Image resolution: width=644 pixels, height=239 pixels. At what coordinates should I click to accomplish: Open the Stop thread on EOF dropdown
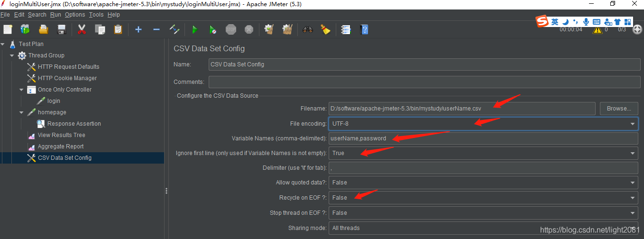coord(483,213)
